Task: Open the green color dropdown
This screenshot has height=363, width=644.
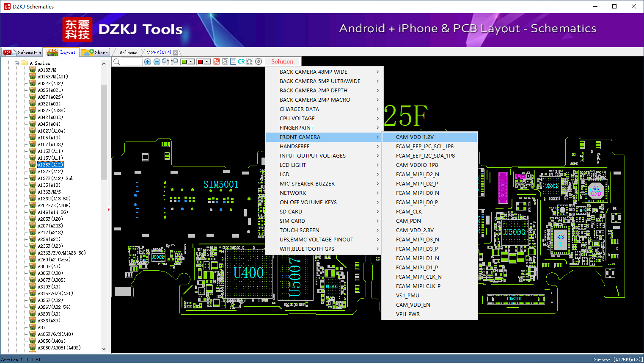Action: coord(191,62)
